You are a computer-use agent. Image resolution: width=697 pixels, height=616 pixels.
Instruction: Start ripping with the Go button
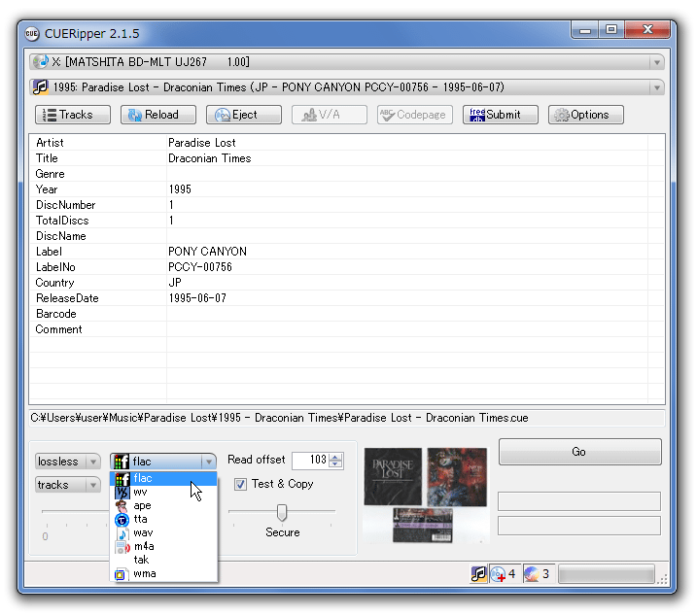579,452
